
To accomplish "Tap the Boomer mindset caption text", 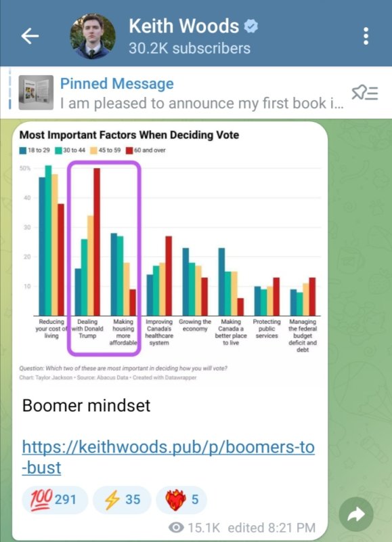I will click(86, 405).
